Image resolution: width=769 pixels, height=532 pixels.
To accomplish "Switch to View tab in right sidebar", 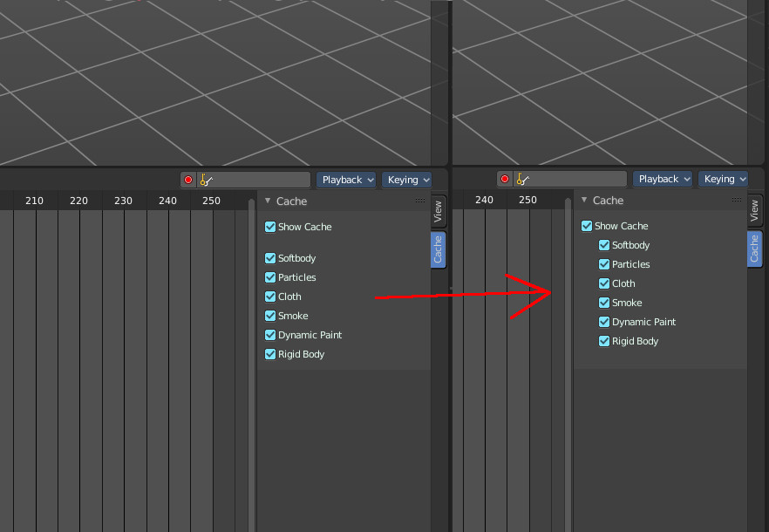I will [x=754, y=210].
